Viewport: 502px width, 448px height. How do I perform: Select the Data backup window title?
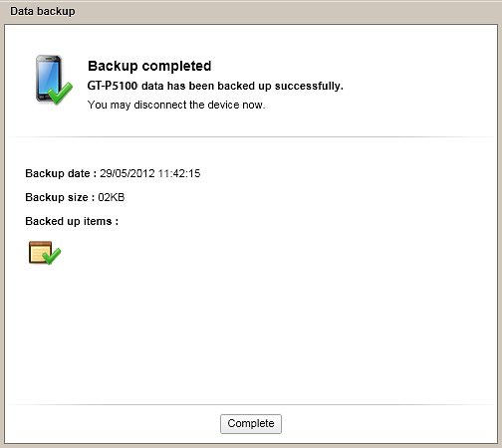tap(43, 11)
